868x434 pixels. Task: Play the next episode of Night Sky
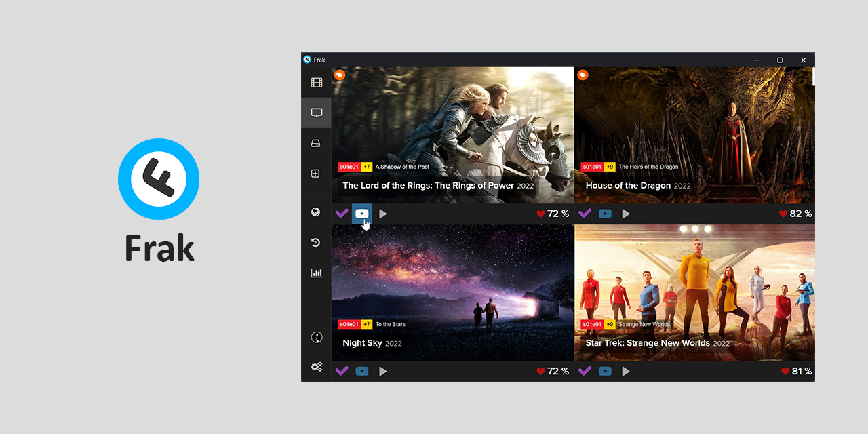pyautogui.click(x=383, y=371)
